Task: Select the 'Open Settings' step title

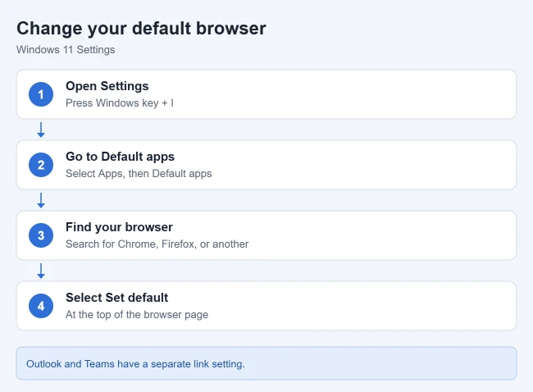Action: (x=107, y=86)
